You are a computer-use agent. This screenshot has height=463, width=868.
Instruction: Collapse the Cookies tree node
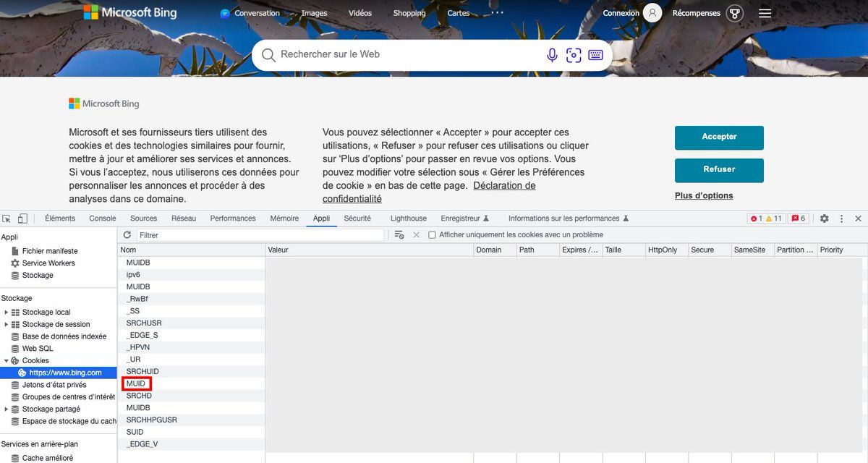pos(7,361)
